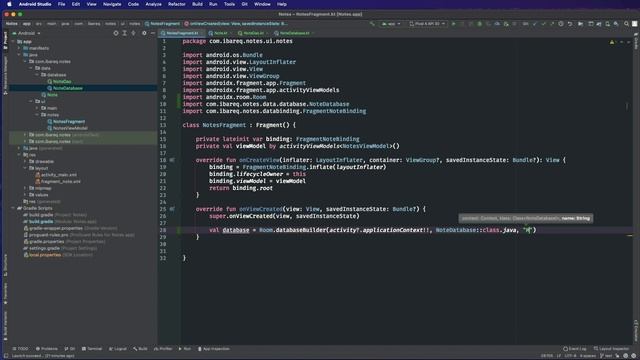Select settings.gradle file

(44, 248)
